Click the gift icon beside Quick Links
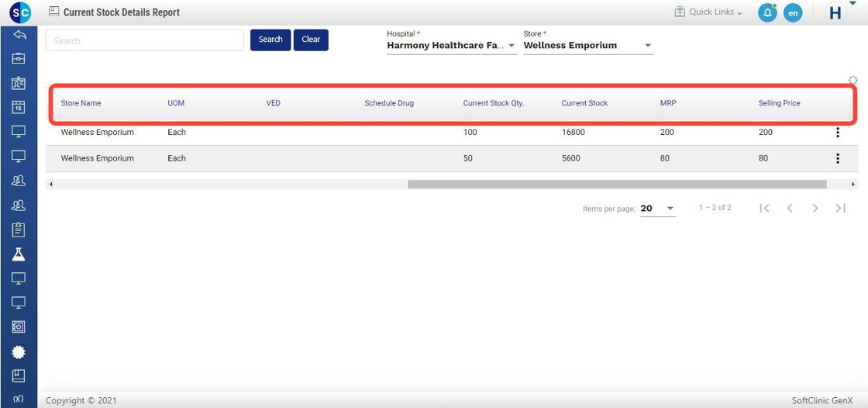The height and width of the screenshot is (408, 868). pyautogui.click(x=680, y=12)
